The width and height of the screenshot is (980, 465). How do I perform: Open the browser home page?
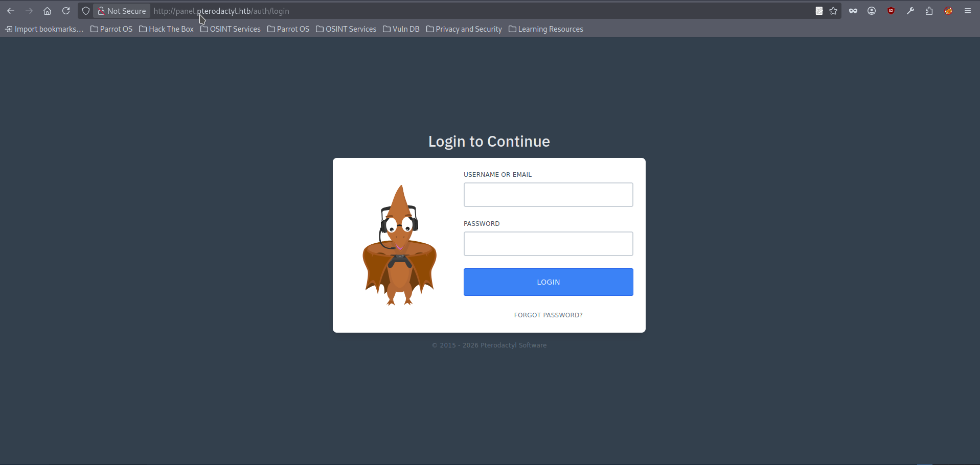(48, 11)
